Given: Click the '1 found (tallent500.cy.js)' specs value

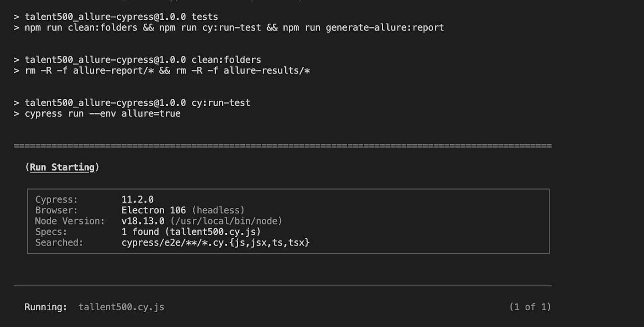Looking at the screenshot, I should click(191, 231).
